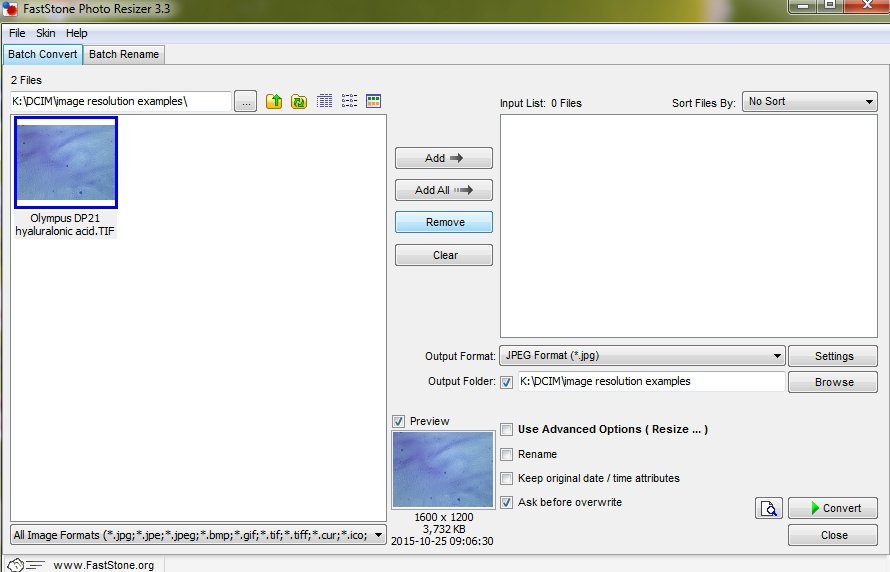Image resolution: width=890 pixels, height=572 pixels.
Task: Open the File menu
Action: tap(17, 33)
